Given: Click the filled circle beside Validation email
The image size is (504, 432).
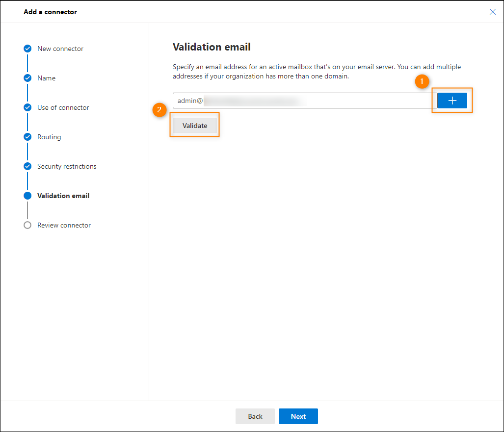Looking at the screenshot, I should click(27, 196).
